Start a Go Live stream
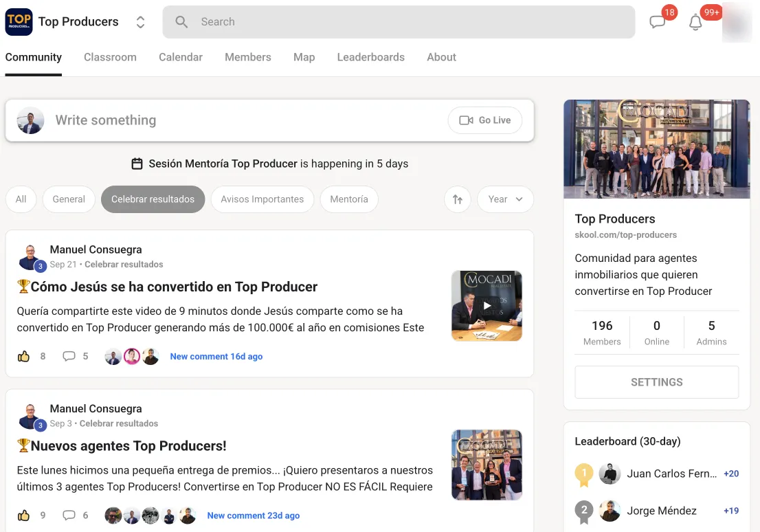This screenshot has height=532, width=760. [484, 120]
